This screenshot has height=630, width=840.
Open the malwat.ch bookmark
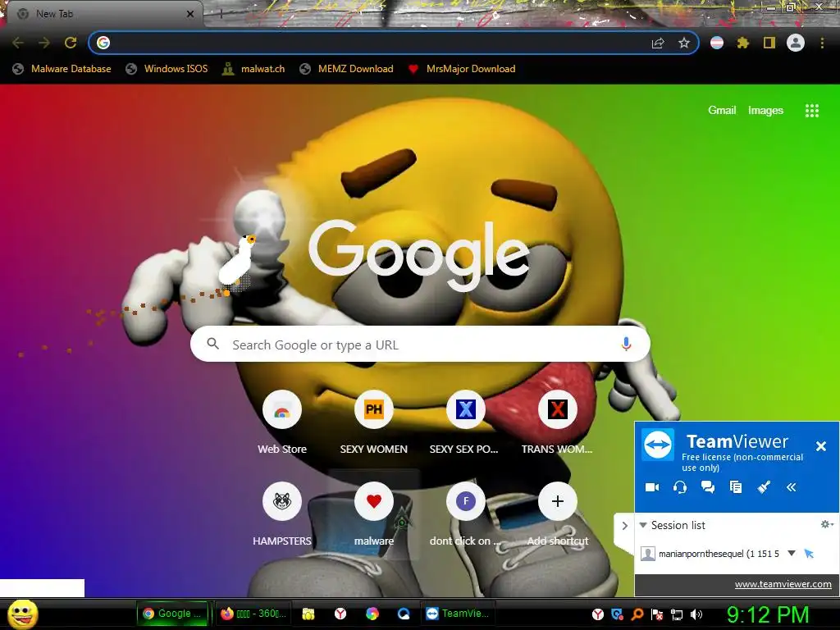coord(254,69)
